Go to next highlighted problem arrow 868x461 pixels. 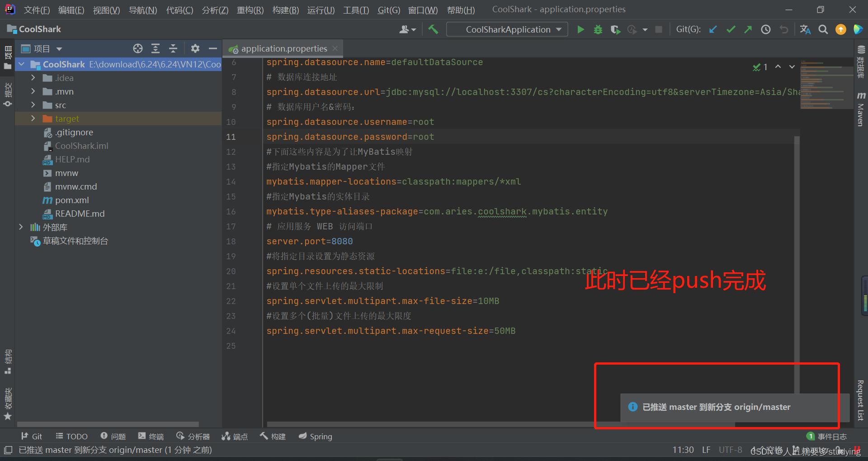pyautogui.click(x=792, y=67)
